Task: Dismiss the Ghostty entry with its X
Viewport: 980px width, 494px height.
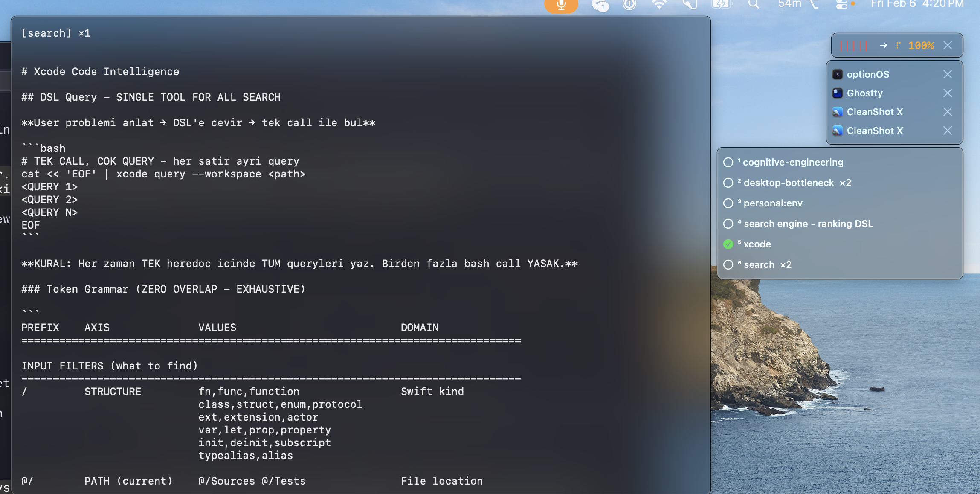Action: tap(947, 93)
